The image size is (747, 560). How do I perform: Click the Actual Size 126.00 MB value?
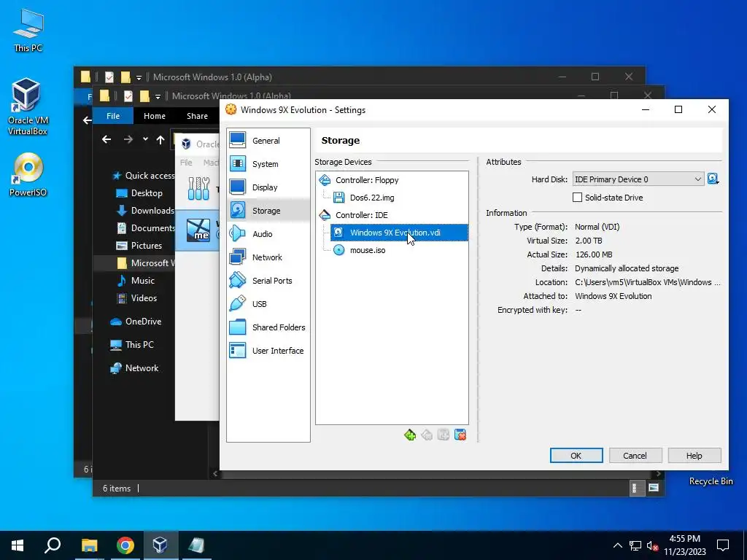[594, 254]
